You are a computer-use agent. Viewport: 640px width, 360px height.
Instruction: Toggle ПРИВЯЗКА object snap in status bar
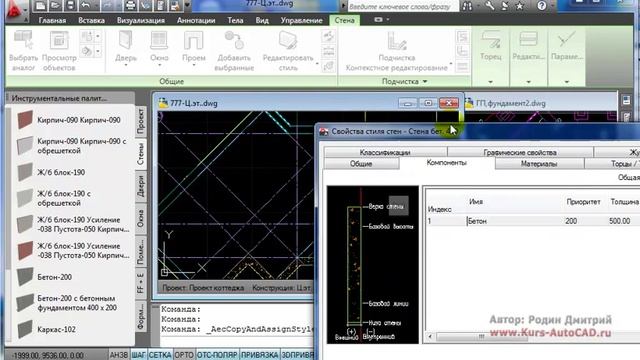coord(260,355)
